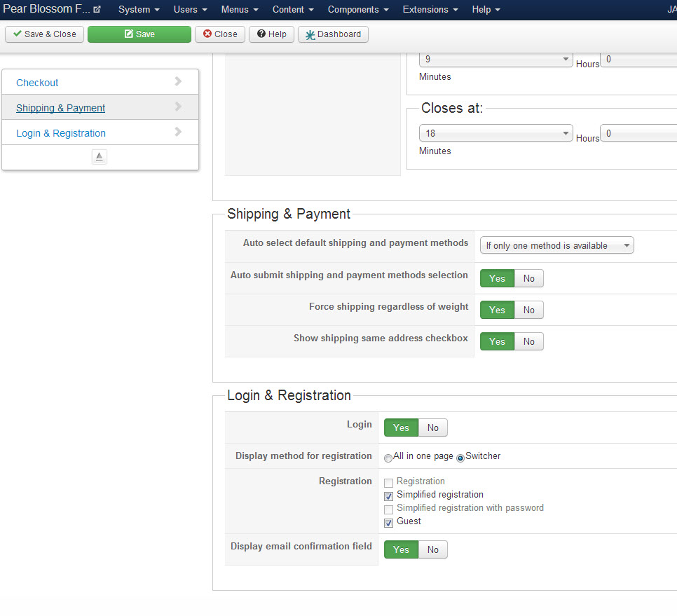Open the Users menu

coord(190,10)
